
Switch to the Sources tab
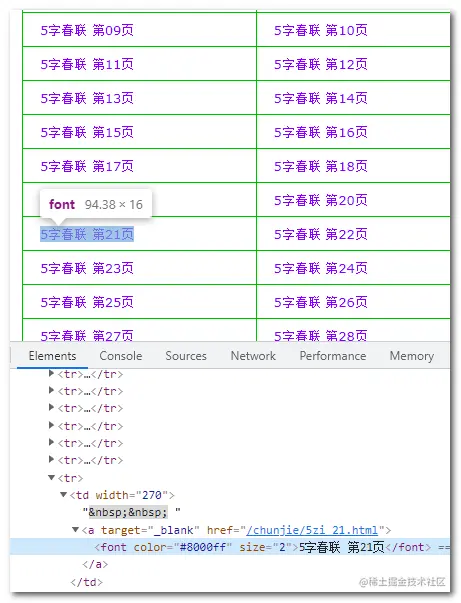pyautogui.click(x=186, y=356)
